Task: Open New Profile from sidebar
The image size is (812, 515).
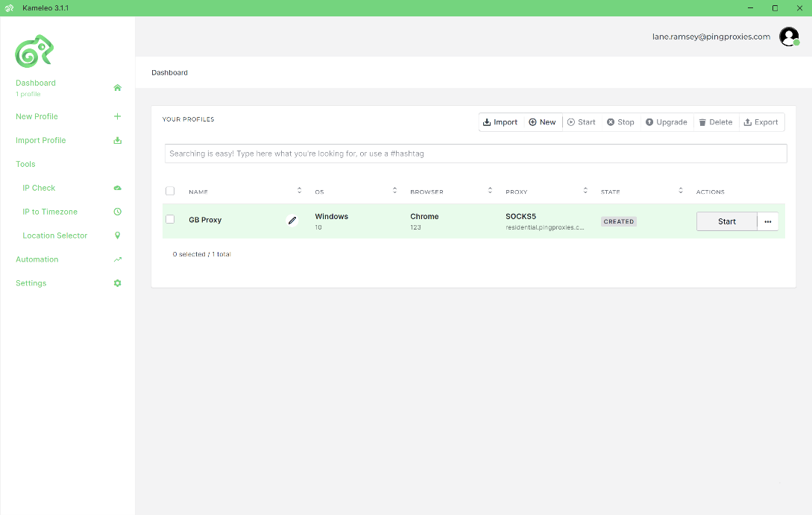Action: pos(37,116)
